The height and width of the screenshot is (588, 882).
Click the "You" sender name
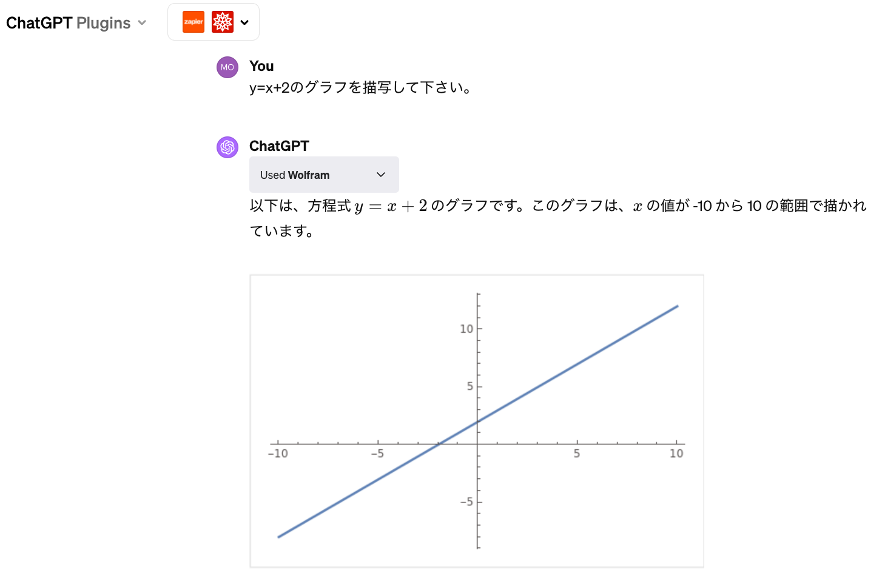pos(261,66)
